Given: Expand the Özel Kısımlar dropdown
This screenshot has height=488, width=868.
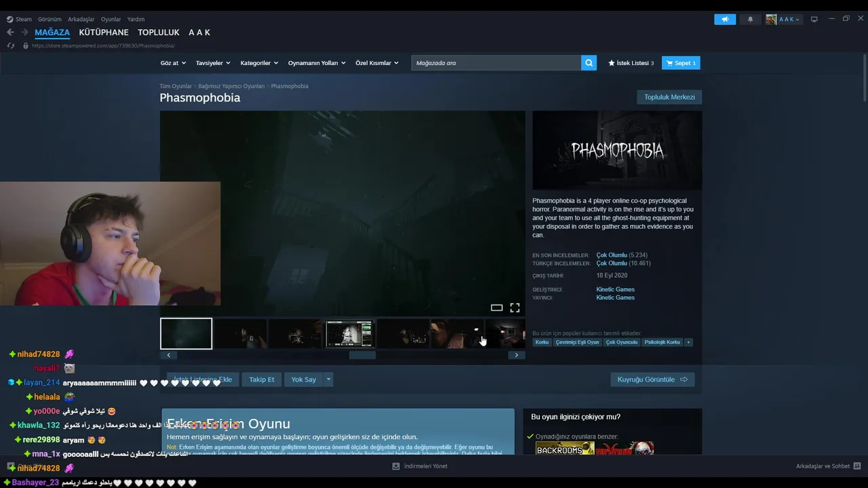Looking at the screenshot, I should click(377, 63).
